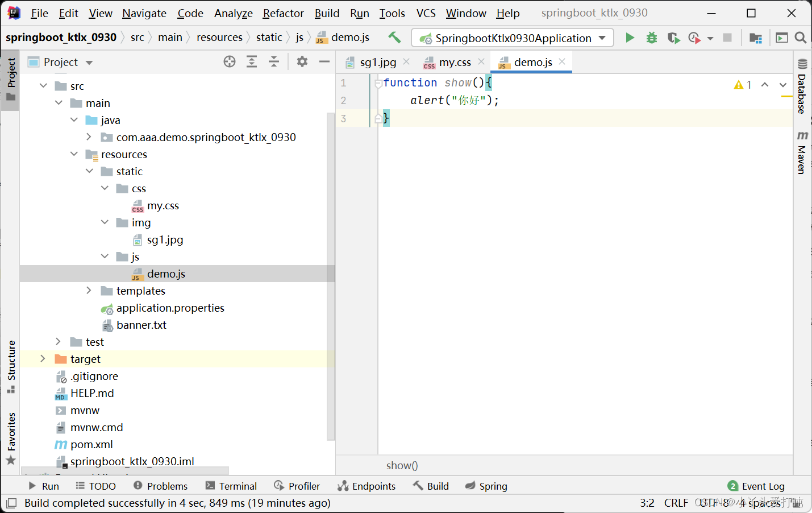Collapse the main folder
Screen dimensions: 812x513
pyautogui.click(x=59, y=103)
